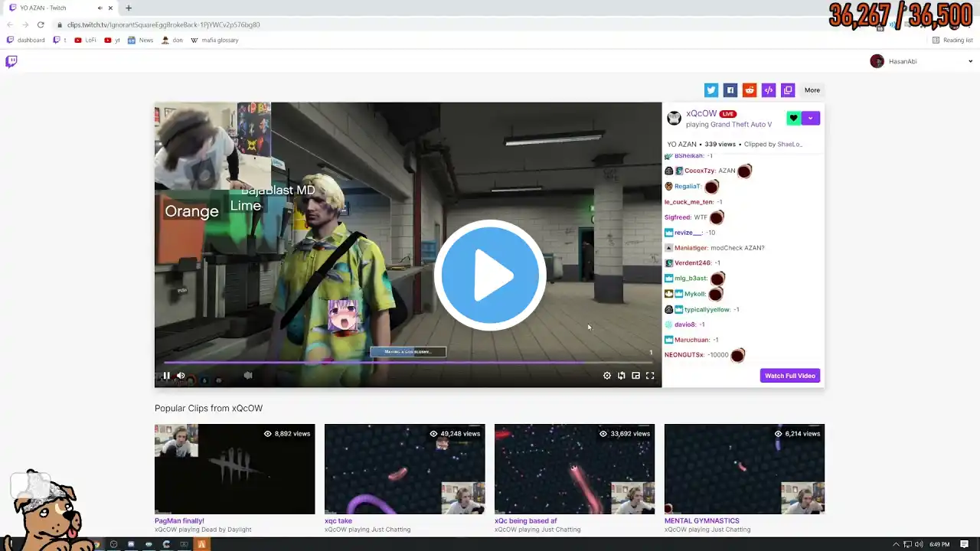The width and height of the screenshot is (980, 551).
Task: Mute the clip volume
Action: tap(181, 376)
